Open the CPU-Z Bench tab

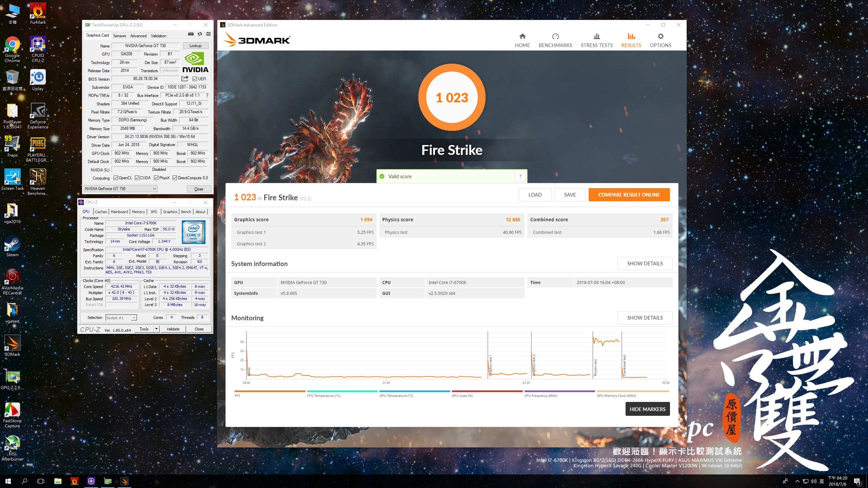[186, 212]
